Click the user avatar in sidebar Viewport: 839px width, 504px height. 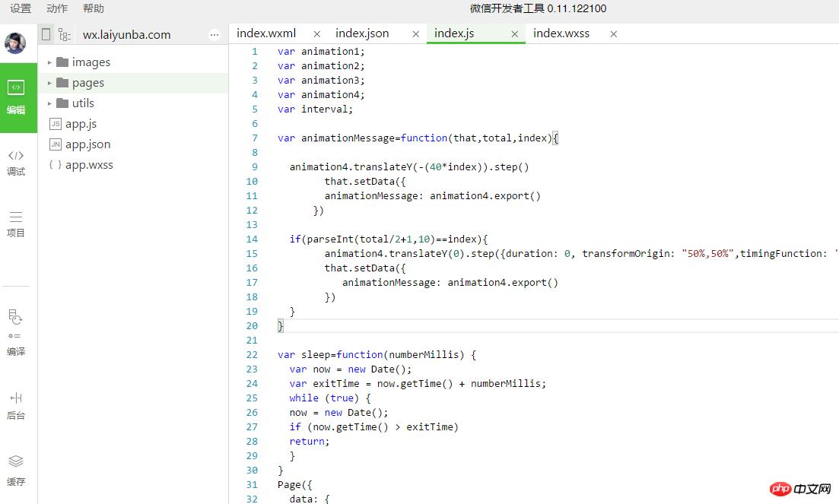tap(15, 43)
